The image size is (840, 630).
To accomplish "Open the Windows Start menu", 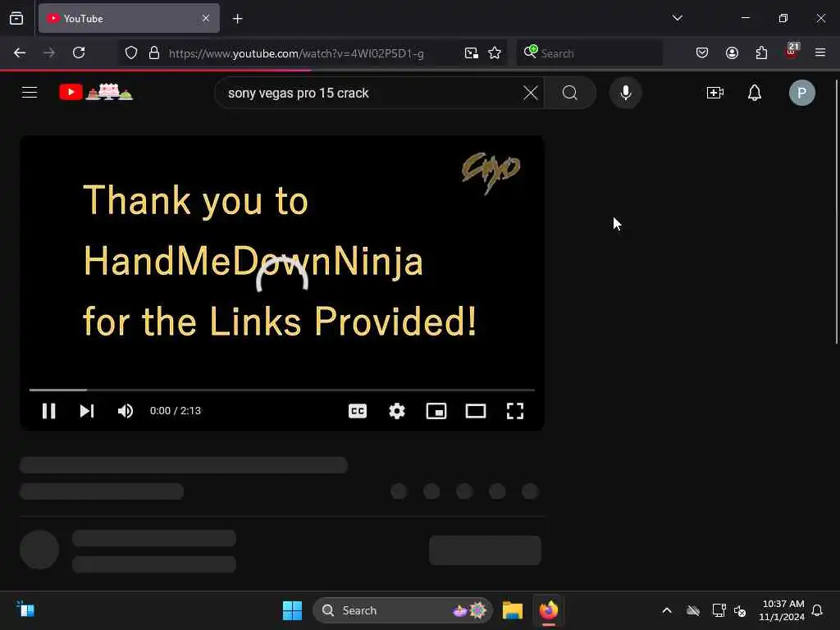I will pos(293,610).
